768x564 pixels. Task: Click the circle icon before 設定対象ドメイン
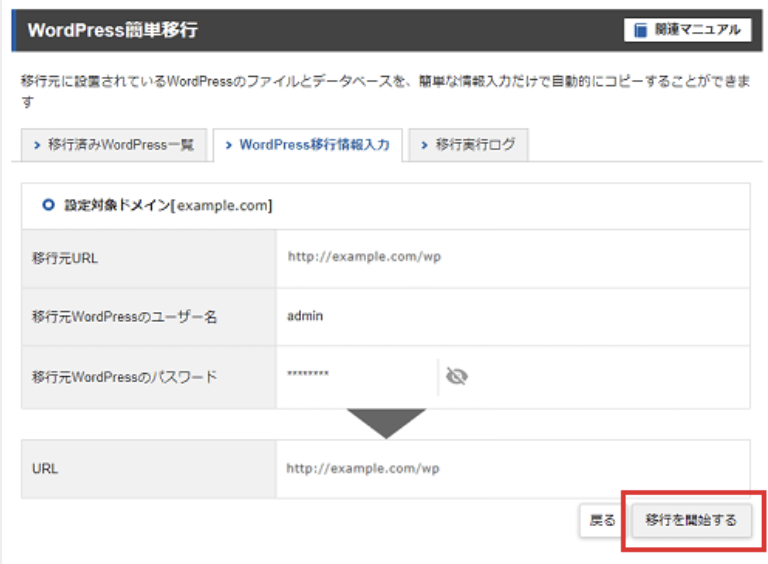pos(48,205)
